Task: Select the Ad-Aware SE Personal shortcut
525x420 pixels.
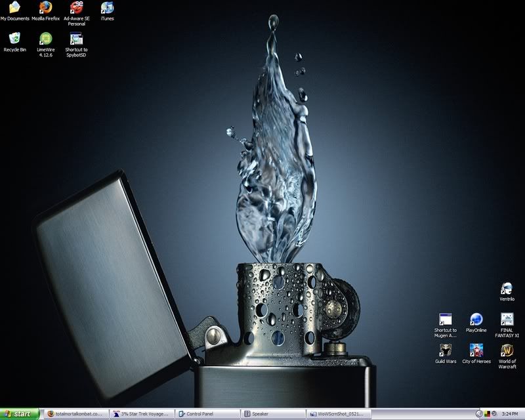Action: pos(76,13)
